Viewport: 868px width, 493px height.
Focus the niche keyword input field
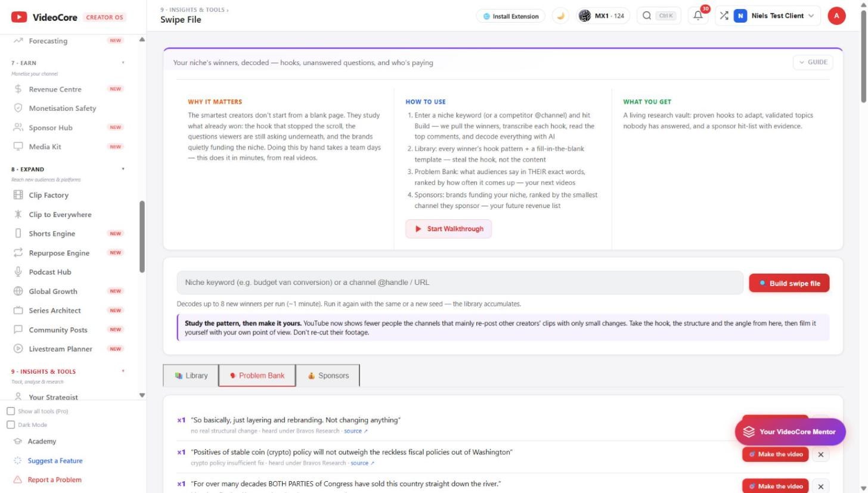(x=460, y=283)
